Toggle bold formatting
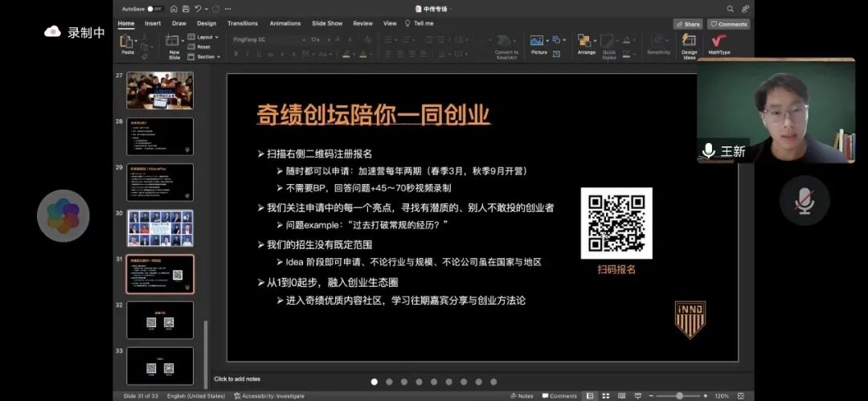This screenshot has height=401, width=868. pyautogui.click(x=236, y=55)
